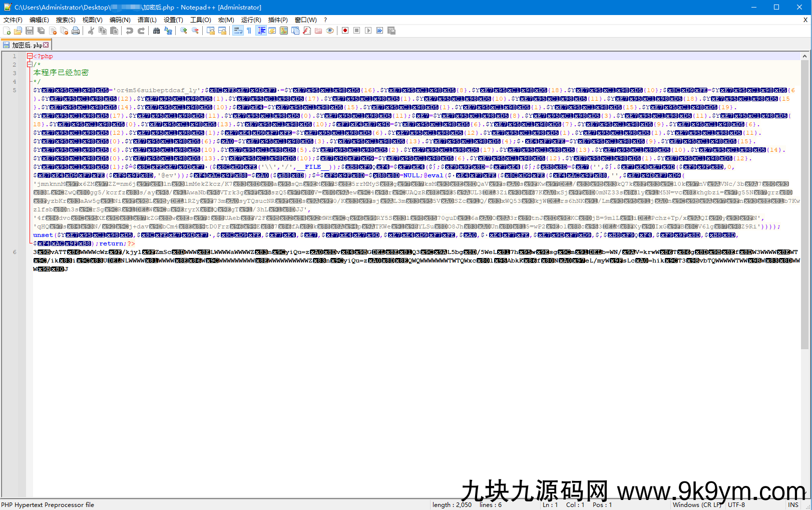
Task: Collapse the comment fold on line 2
Action: [30, 65]
